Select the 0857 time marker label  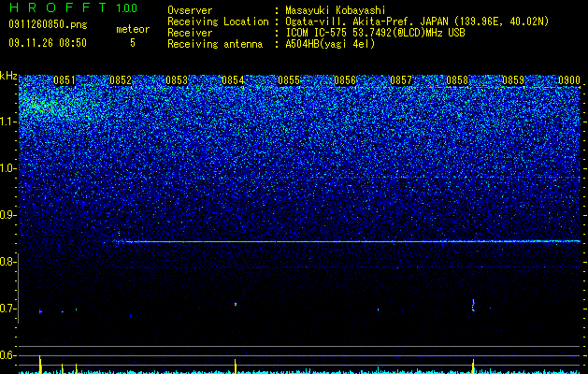coord(401,80)
